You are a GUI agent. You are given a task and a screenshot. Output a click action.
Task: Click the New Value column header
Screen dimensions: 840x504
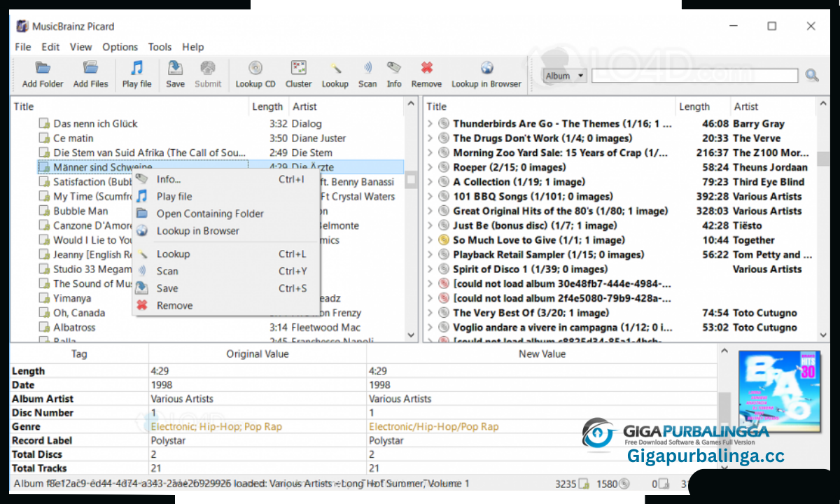coord(542,354)
